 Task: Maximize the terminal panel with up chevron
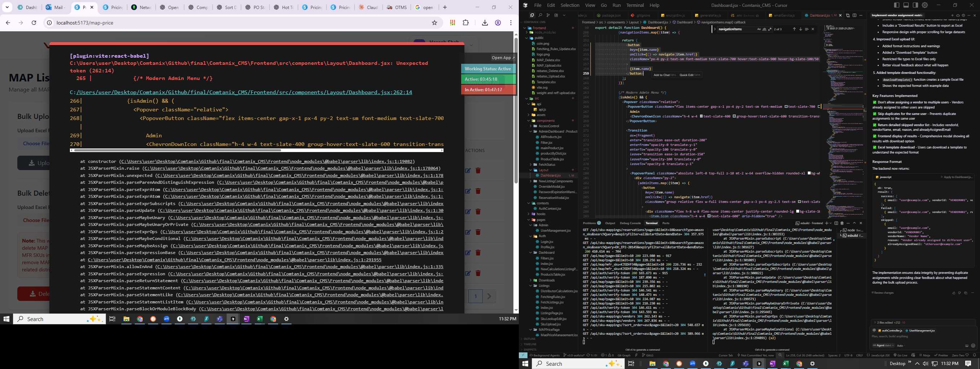(855, 223)
